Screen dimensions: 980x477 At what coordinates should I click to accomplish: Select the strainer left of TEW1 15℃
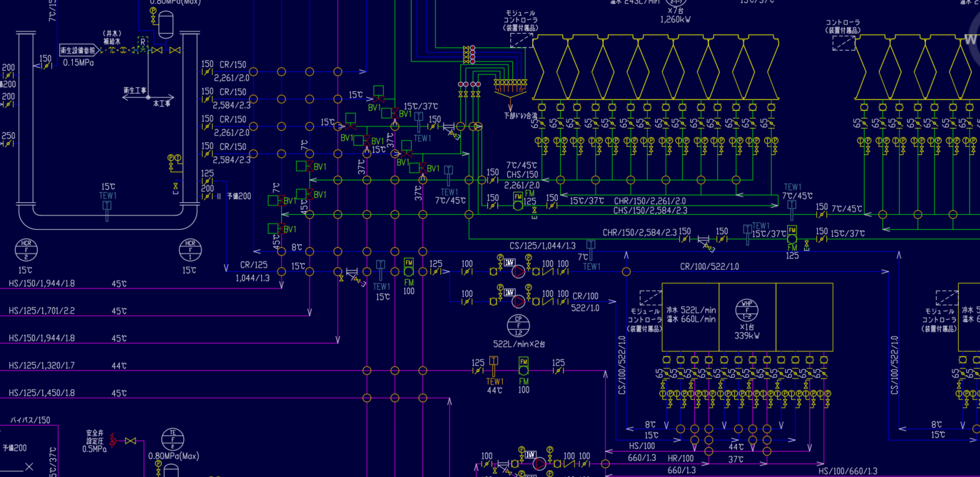tap(354, 274)
